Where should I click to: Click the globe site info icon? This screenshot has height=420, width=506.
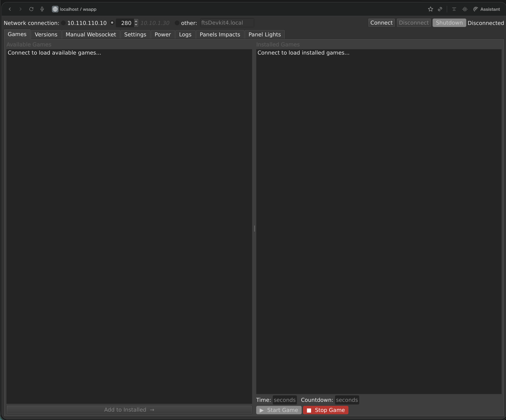coord(55,9)
